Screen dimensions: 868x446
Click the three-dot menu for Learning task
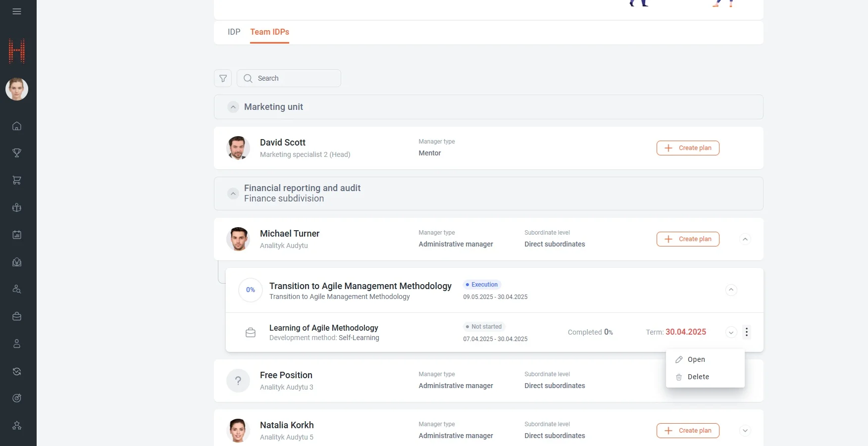(x=747, y=332)
